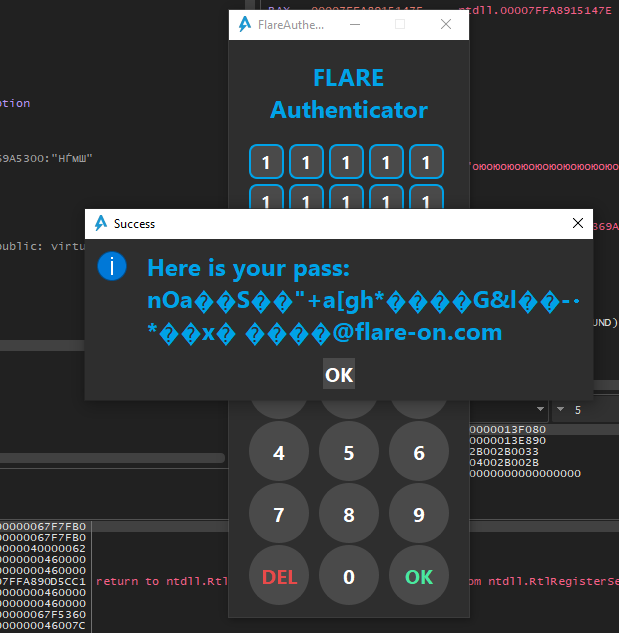Image resolution: width=619 pixels, height=633 pixels.
Task: Close the Success dialog
Action: click(x=577, y=223)
